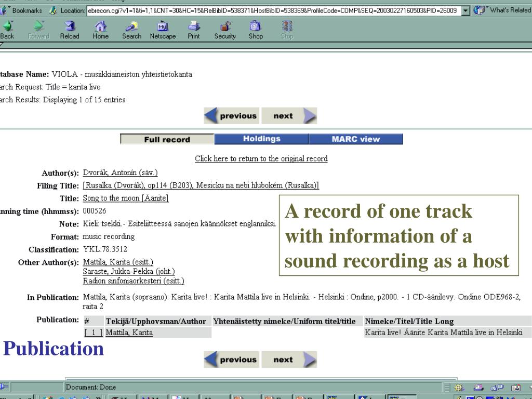Open the Security info button
Viewport: 532px width, 399px height.
(224, 30)
